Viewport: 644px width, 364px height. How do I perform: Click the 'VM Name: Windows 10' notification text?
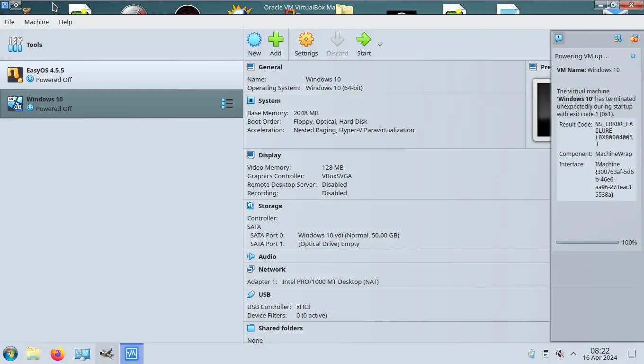588,70
